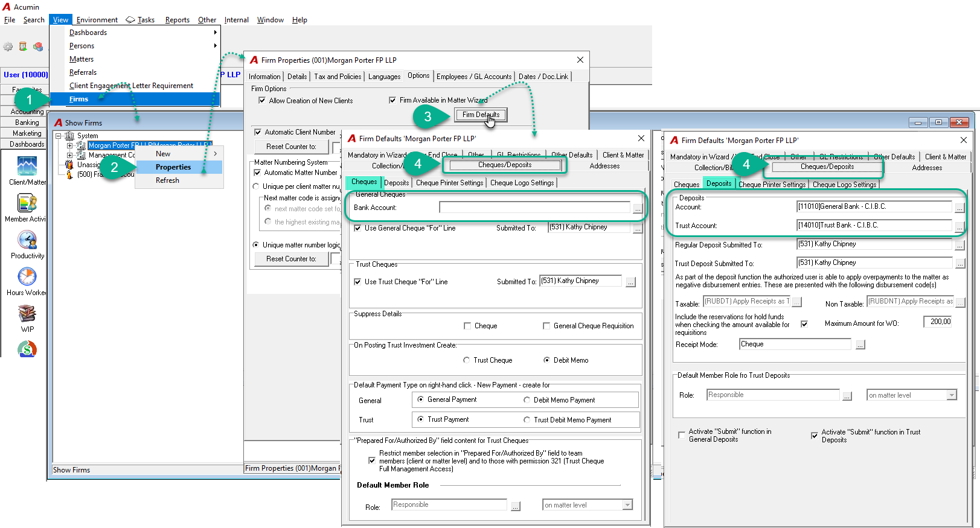The image size is (980, 528).
Task: Select the Debit Memo Payment radio button
Action: (527, 400)
